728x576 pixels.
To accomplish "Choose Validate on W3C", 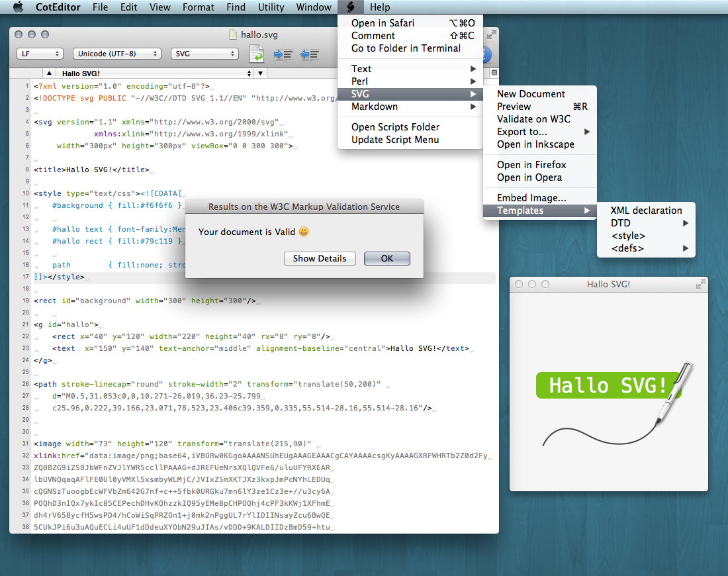I will pos(540,119).
